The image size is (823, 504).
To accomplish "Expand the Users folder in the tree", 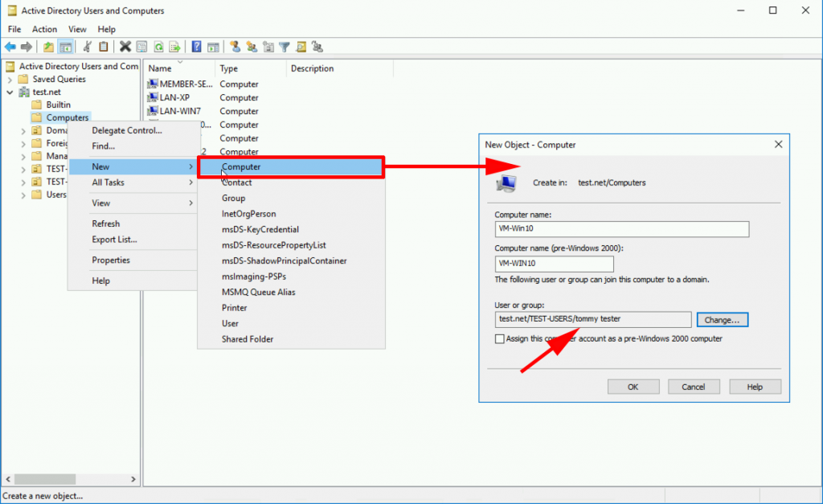I will pos(24,195).
